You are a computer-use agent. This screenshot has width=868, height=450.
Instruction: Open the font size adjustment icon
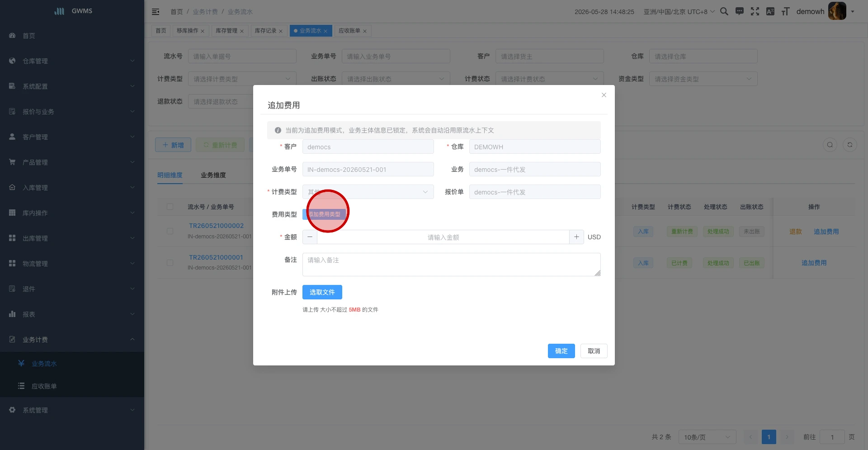click(786, 11)
